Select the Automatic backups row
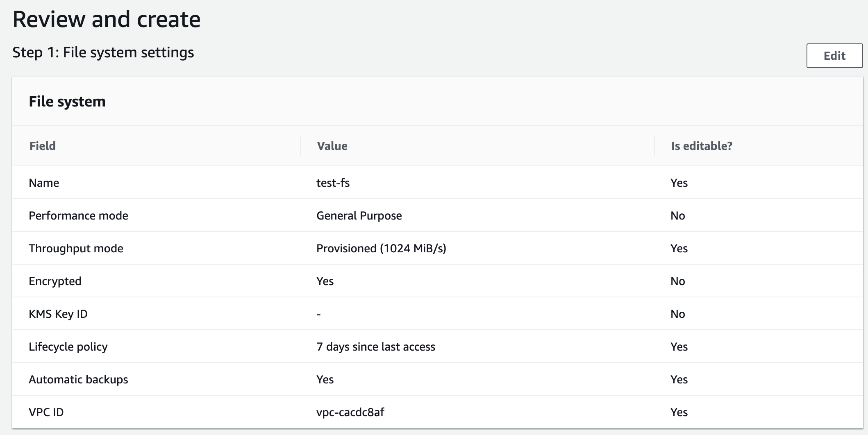 pyautogui.click(x=78, y=379)
